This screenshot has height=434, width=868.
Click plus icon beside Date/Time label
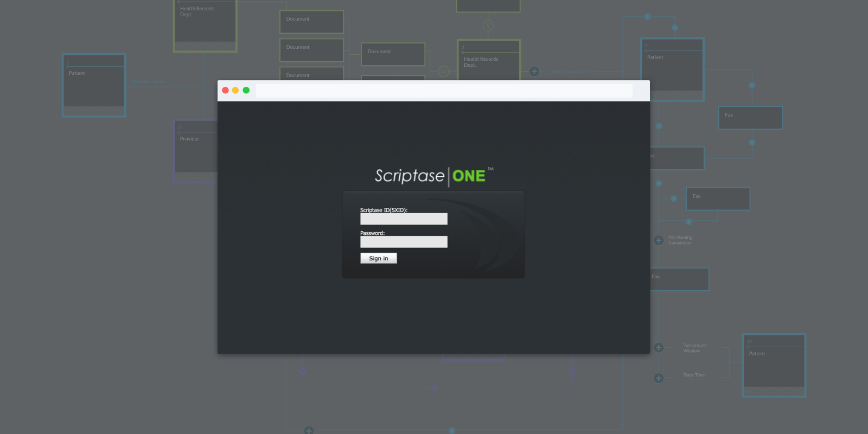click(659, 378)
